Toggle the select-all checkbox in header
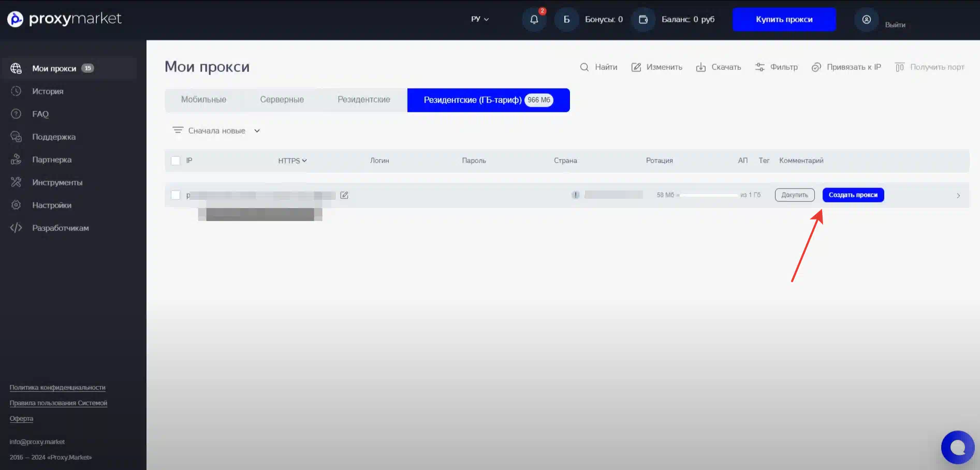 click(x=175, y=160)
